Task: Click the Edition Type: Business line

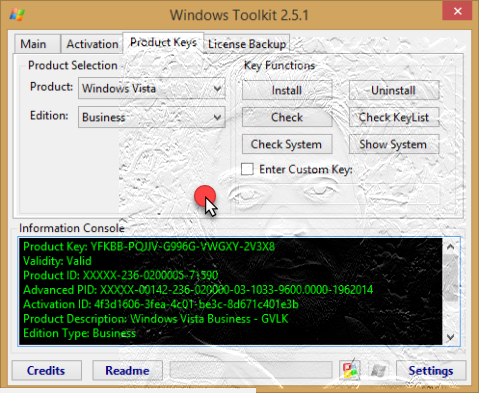Action: [x=79, y=333]
